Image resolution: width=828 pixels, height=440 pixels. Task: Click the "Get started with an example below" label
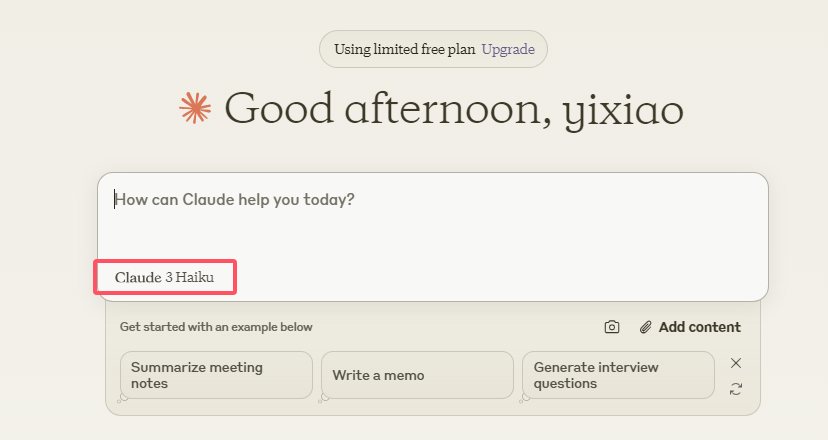tap(216, 327)
